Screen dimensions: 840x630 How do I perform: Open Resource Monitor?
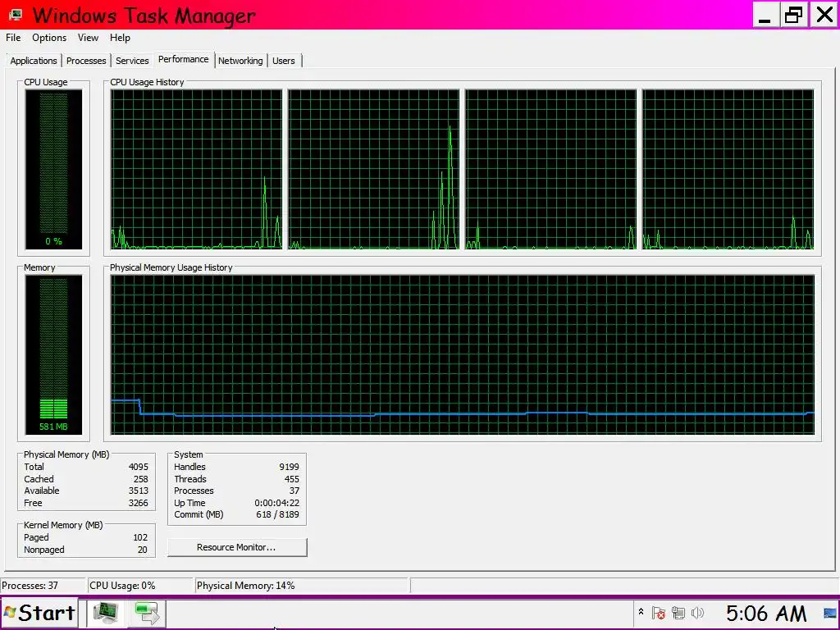point(237,547)
